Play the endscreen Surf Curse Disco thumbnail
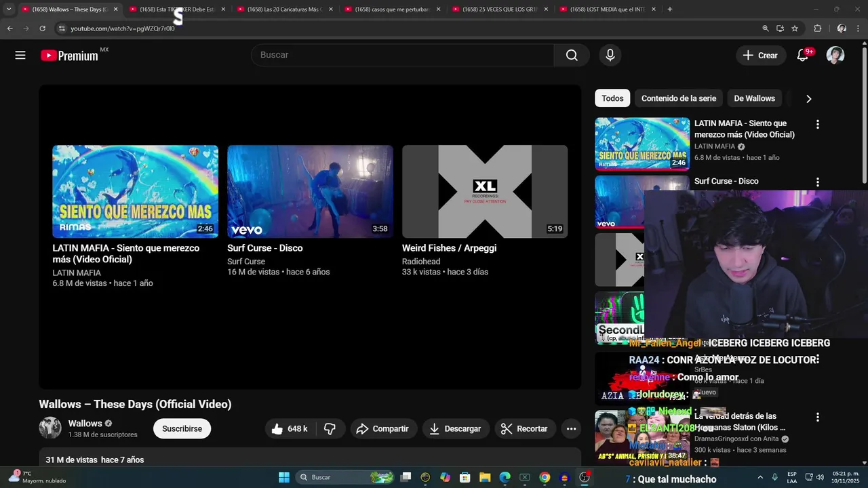Image resolution: width=868 pixels, height=488 pixels. (x=310, y=191)
